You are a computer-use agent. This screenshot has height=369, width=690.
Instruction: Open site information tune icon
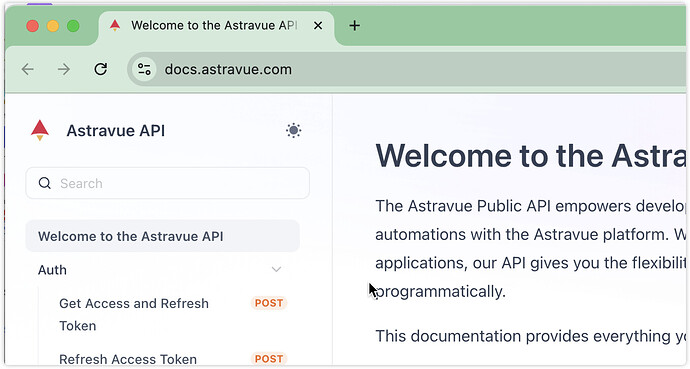pyautogui.click(x=144, y=69)
